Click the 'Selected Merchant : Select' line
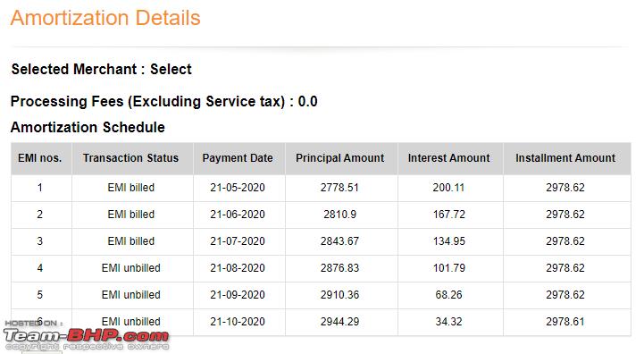The height and width of the screenshot is (354, 644). (x=102, y=69)
